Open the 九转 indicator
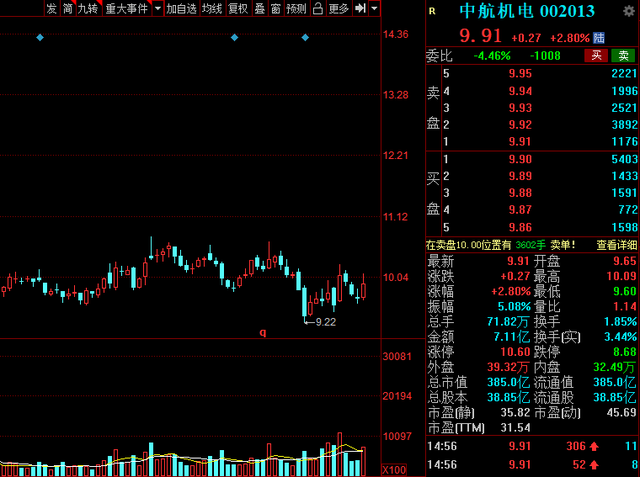This screenshot has width=640, height=477. tap(89, 8)
